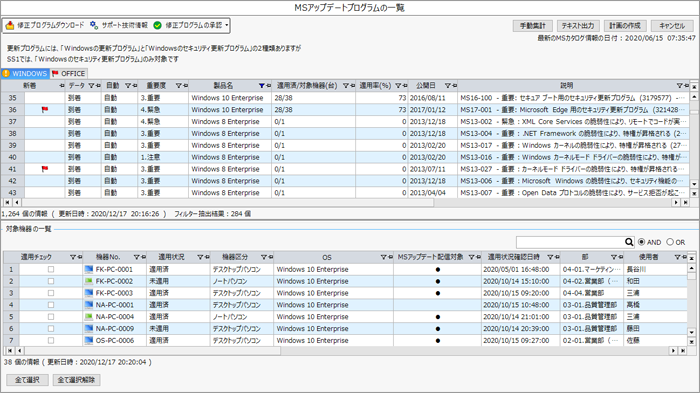Image resolution: width=700 pixels, height=393 pixels.
Task: Click the green approval checkmark icon
Action: click(x=157, y=25)
